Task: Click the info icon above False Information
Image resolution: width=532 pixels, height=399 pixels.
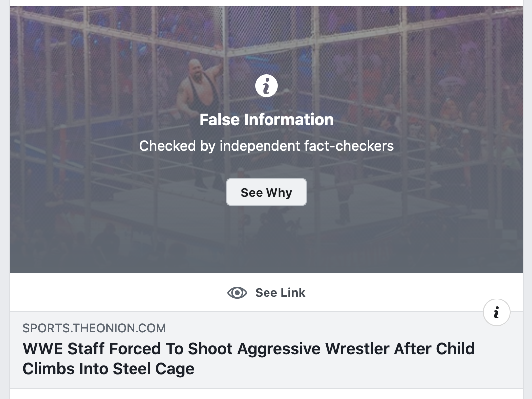Action: click(266, 87)
